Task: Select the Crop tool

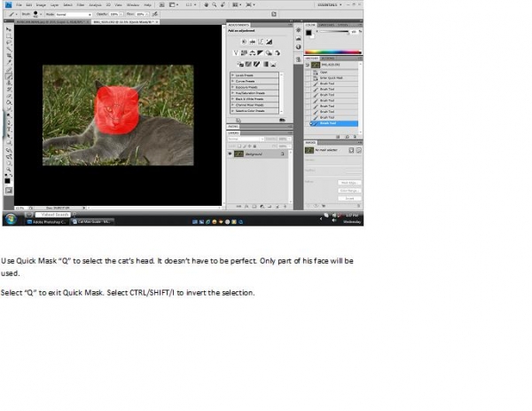Action: click(x=9, y=56)
